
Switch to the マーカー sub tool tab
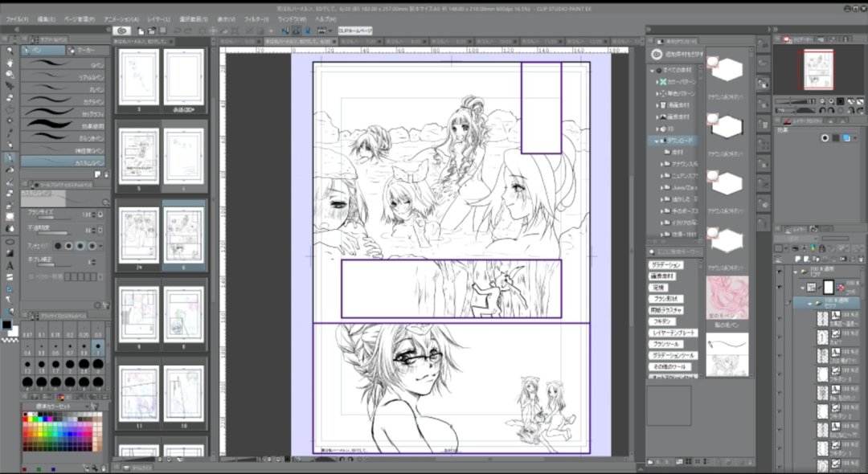pyautogui.click(x=87, y=51)
